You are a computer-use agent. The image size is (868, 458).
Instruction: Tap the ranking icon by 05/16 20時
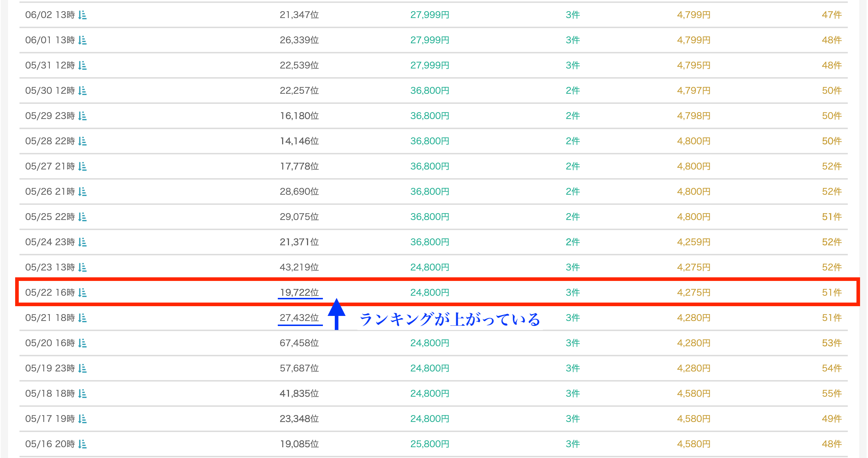(x=82, y=444)
